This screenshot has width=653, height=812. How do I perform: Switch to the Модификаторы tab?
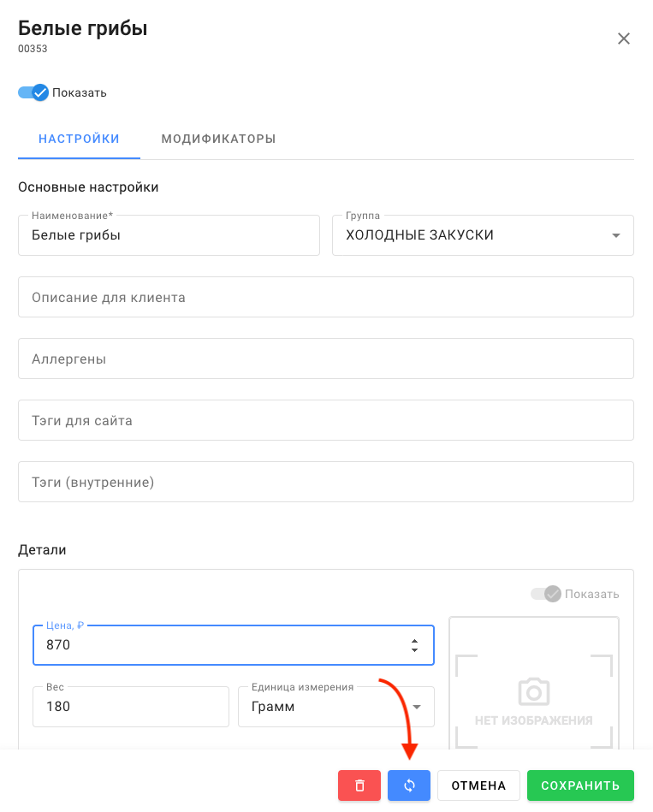click(x=218, y=139)
